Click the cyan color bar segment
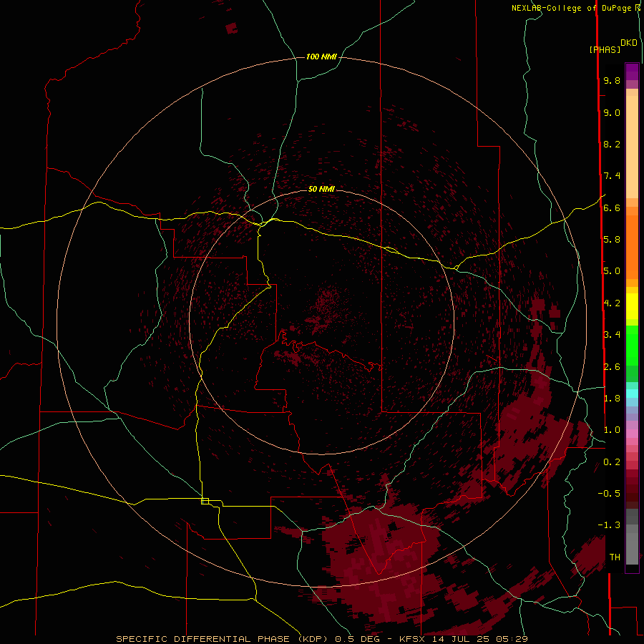The image size is (644, 644). click(x=632, y=394)
